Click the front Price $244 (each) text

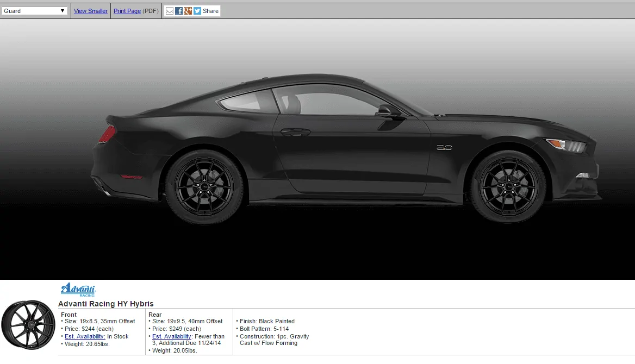[x=89, y=329]
